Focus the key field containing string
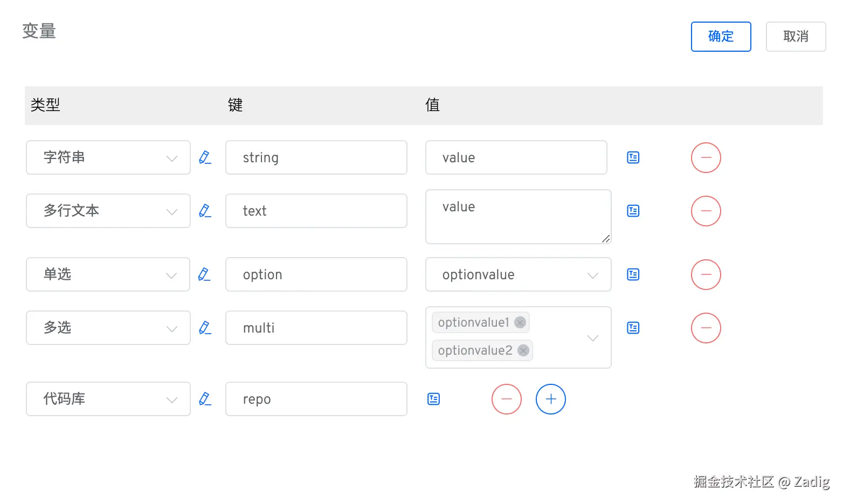This screenshot has height=504, width=843. (x=316, y=157)
